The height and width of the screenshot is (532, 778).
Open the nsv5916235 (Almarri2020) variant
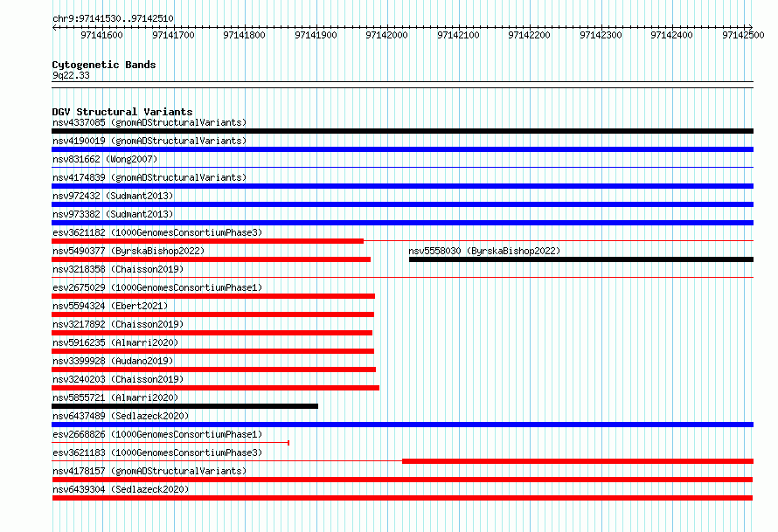click(x=115, y=342)
